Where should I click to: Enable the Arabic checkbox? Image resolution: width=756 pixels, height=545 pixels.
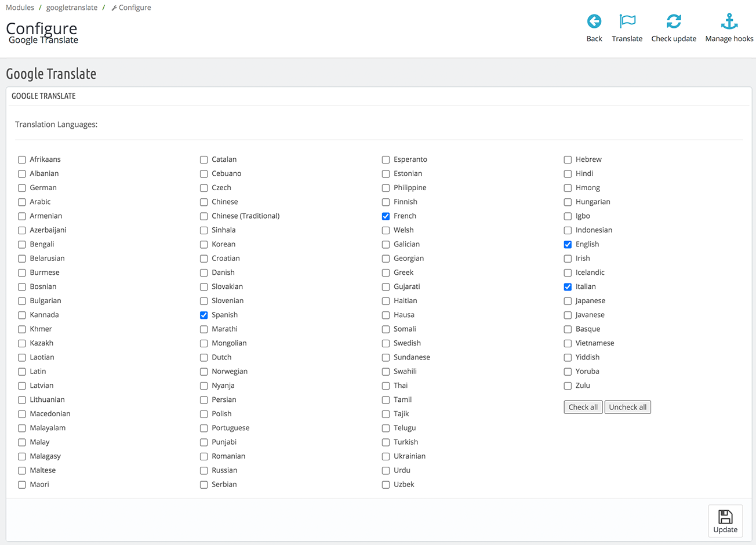tap(22, 202)
